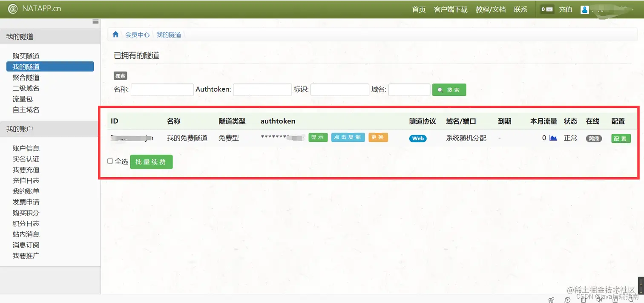The width and height of the screenshot is (644, 303).
Task: Click the 系统随机分配 domain cell
Action: point(466,138)
